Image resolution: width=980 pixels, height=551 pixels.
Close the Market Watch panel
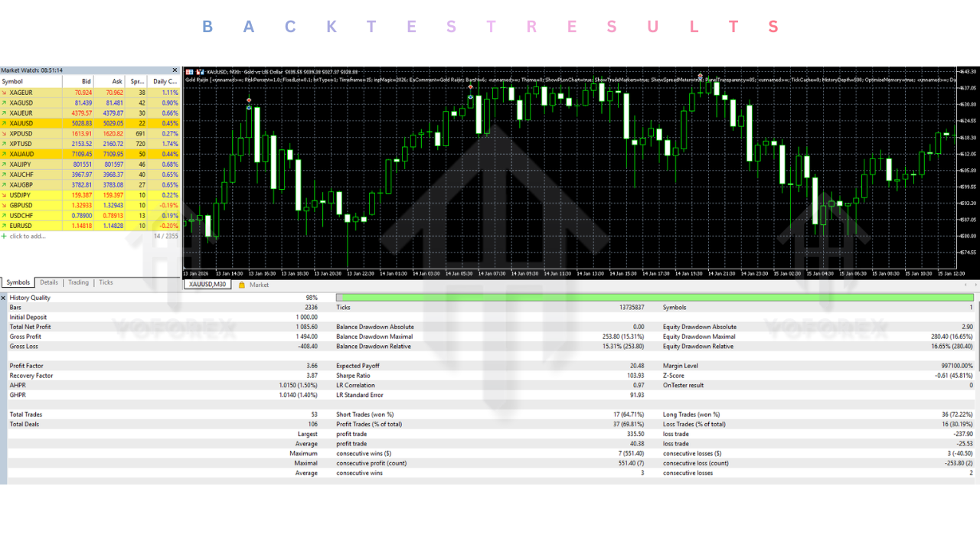(x=175, y=70)
